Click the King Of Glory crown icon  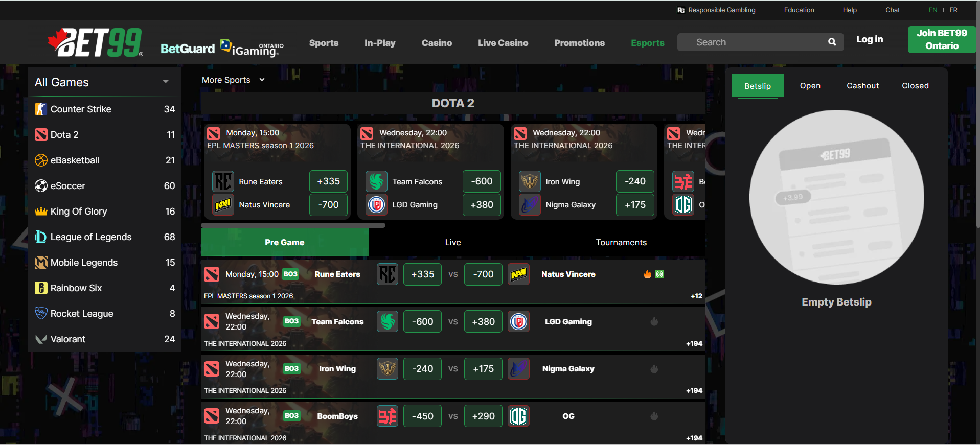coord(41,212)
